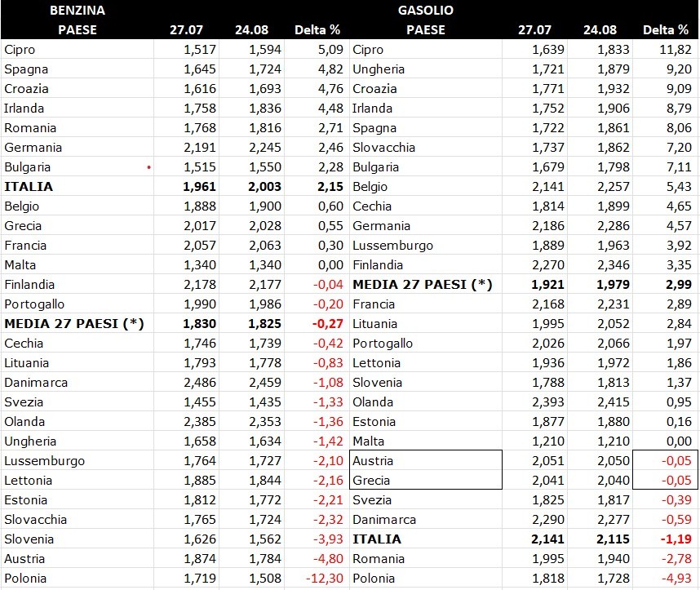Select the BENZINA header cell
700x590 pixels.
click(78, 11)
